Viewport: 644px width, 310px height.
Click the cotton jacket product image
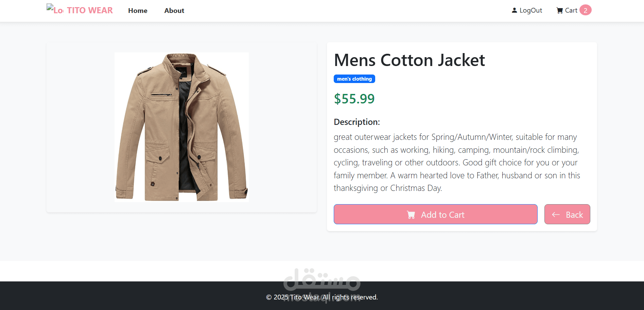181,127
